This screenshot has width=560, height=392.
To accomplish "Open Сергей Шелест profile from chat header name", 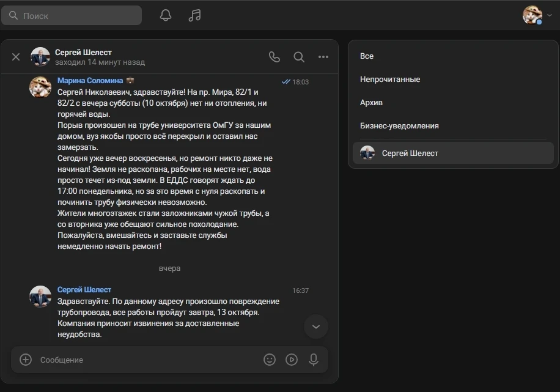I will (x=83, y=52).
